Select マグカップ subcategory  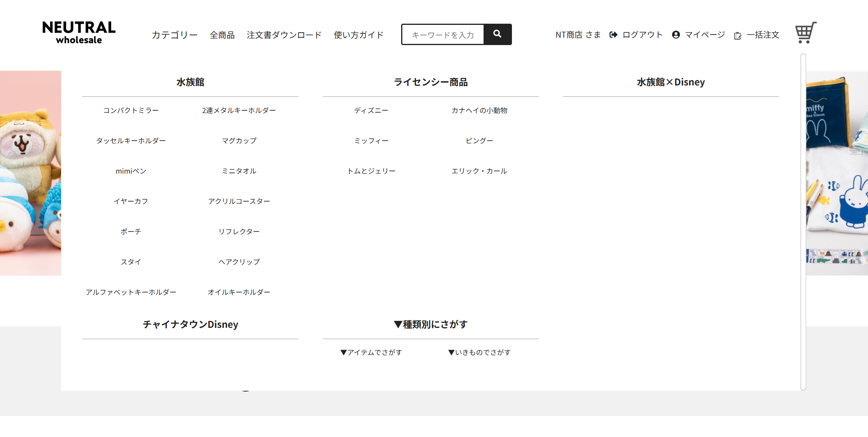coord(239,141)
